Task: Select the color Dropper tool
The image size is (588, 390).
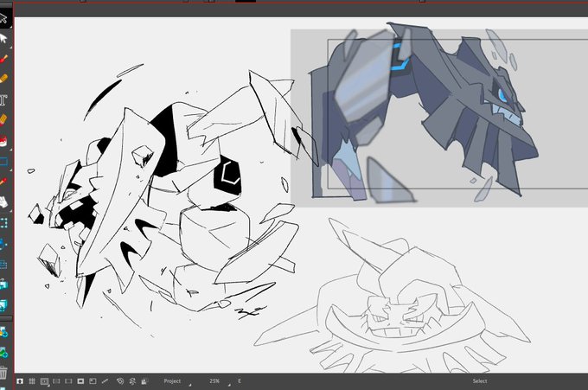Action: pyautogui.click(x=3, y=182)
